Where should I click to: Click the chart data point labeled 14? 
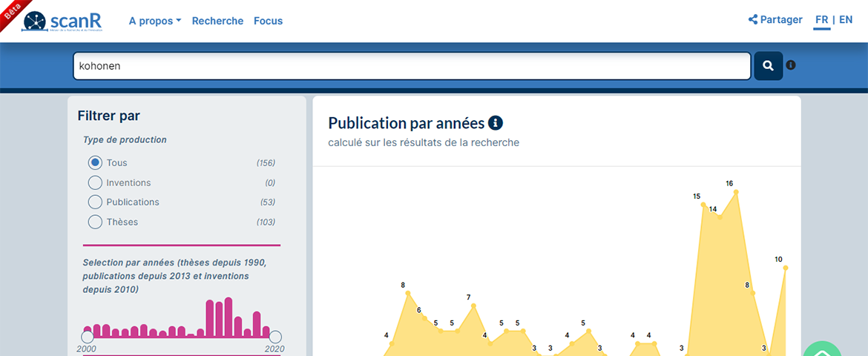point(720,217)
